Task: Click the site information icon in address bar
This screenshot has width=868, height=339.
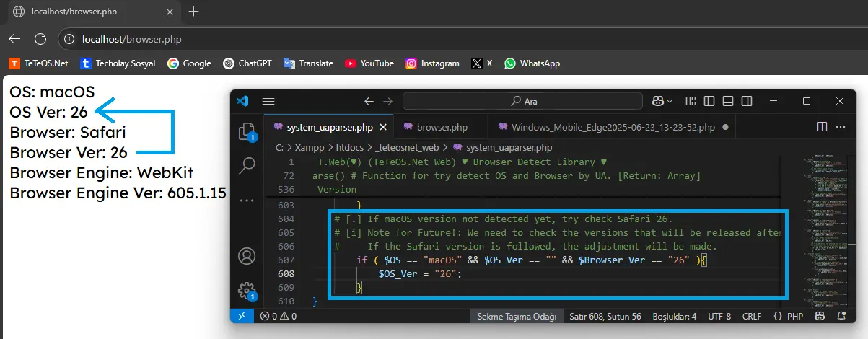Action: pyautogui.click(x=70, y=39)
